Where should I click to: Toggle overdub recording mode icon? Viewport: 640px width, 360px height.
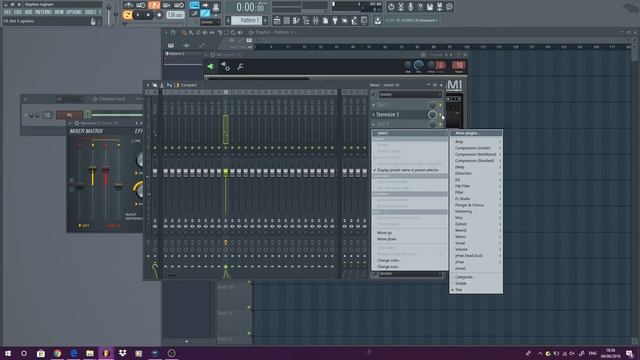pyautogui.click(x=167, y=5)
